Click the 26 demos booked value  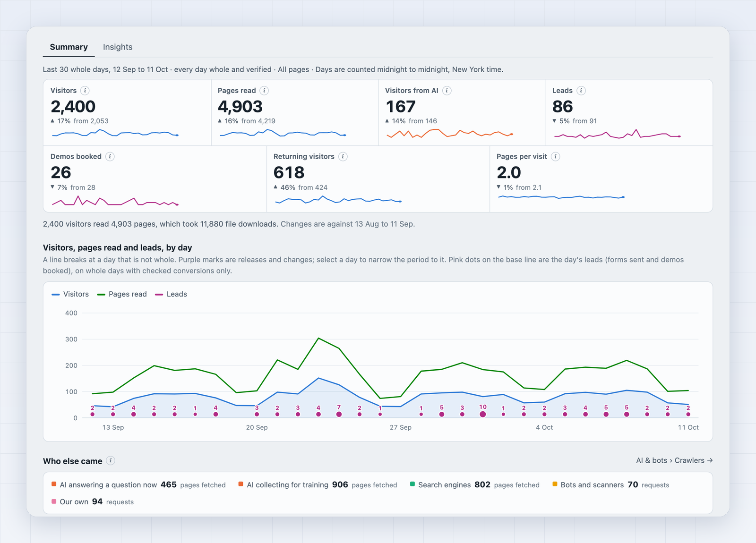(61, 173)
